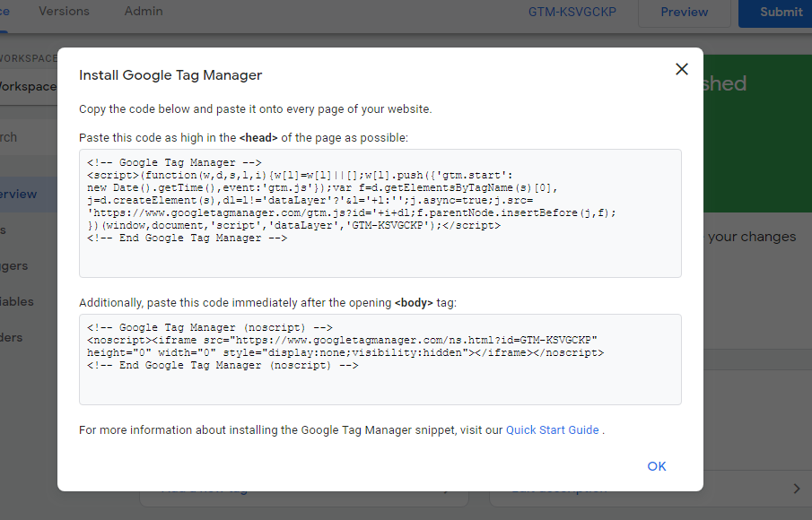This screenshot has height=520, width=812.
Task: Click the googletagmanager.com/gtm.js line in head snippet
Action: pos(352,212)
